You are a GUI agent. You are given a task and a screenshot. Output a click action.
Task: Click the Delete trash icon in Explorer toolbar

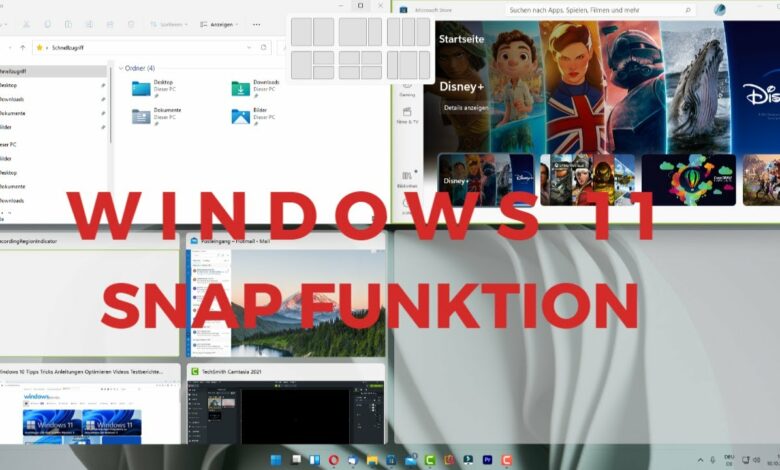tap(131, 24)
